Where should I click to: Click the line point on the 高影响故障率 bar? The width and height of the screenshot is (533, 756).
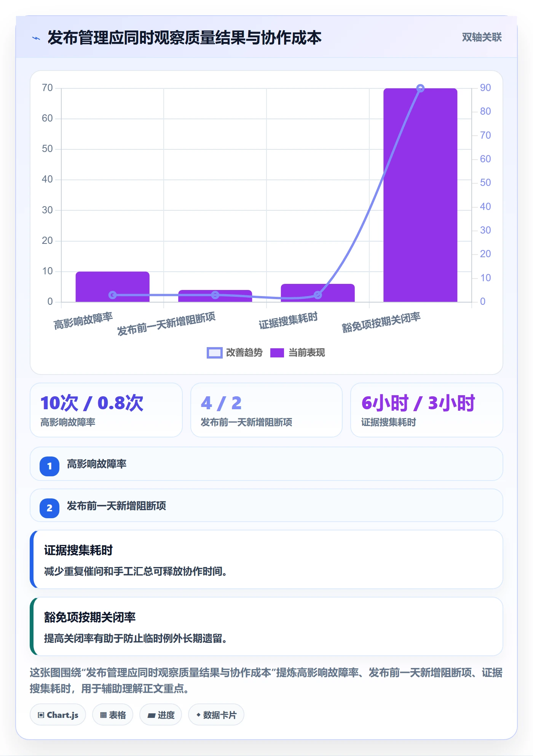pyautogui.click(x=113, y=295)
